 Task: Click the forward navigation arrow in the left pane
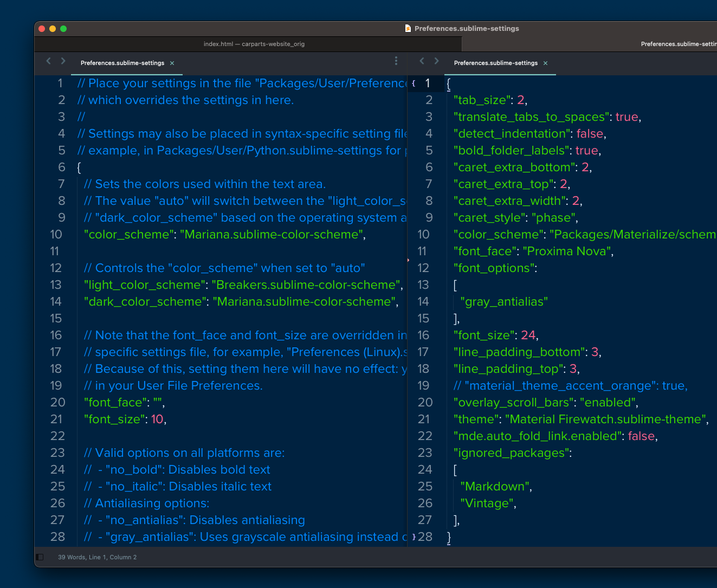[63, 61]
